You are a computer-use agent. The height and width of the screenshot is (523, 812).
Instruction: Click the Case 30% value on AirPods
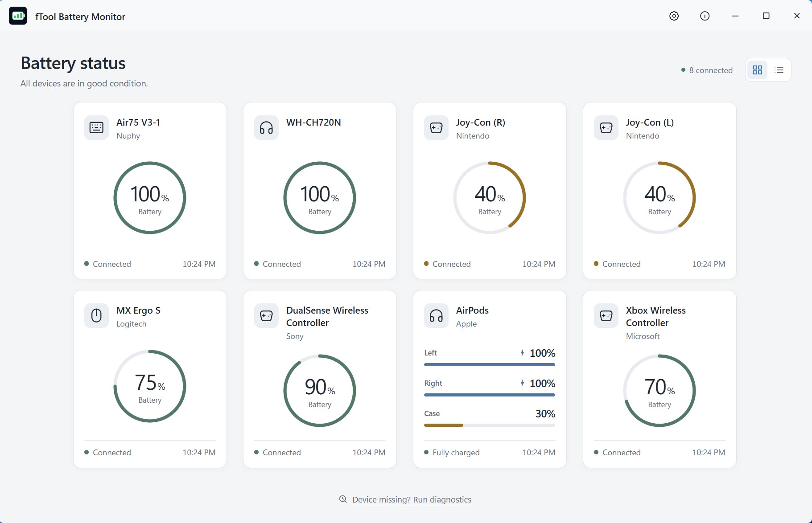(545, 414)
